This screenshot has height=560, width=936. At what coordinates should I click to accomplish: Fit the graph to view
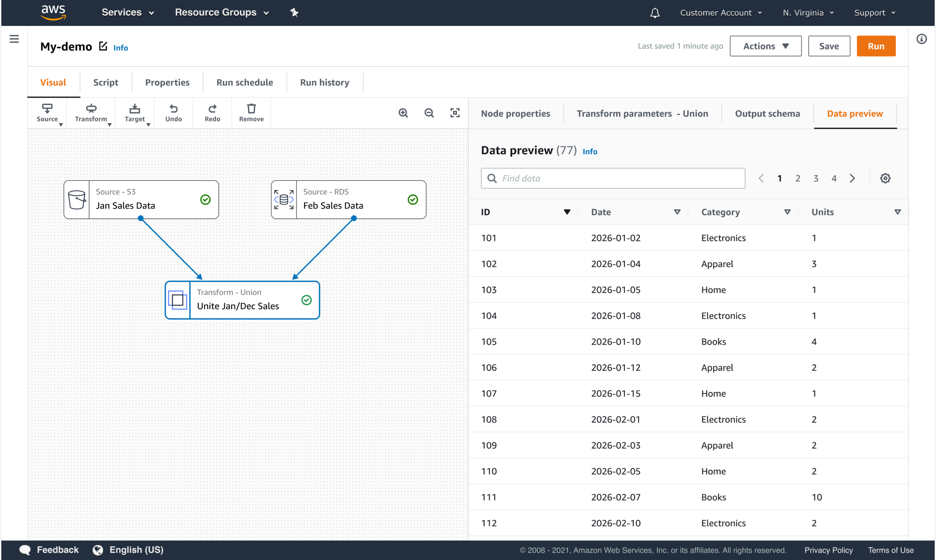(x=455, y=113)
